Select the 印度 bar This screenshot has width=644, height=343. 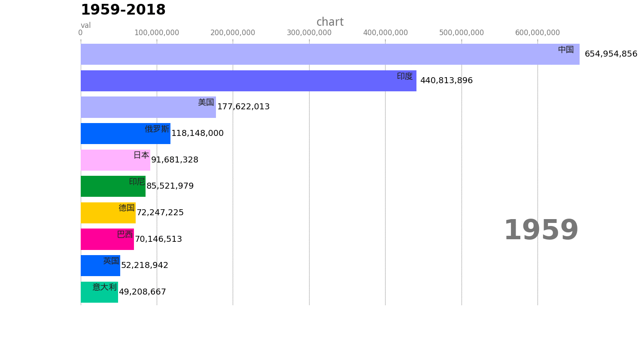[249, 81]
